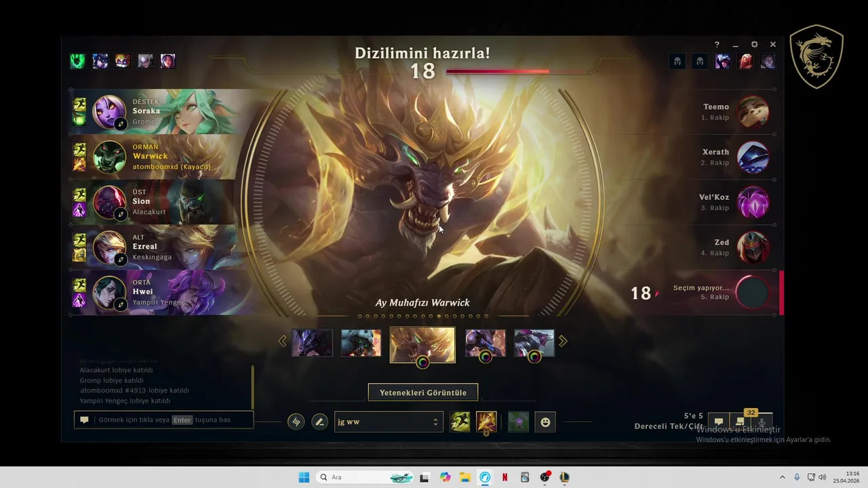The width and height of the screenshot is (868, 488).
Task: Open client settings gear icon
Action: [x=754, y=45]
